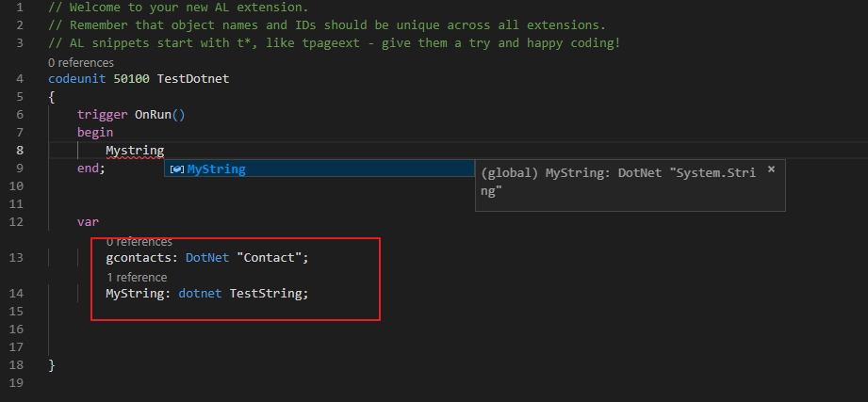Click the "0 references" CodeLens above gcontacts
Screen dimensions: 868x402
139,242
